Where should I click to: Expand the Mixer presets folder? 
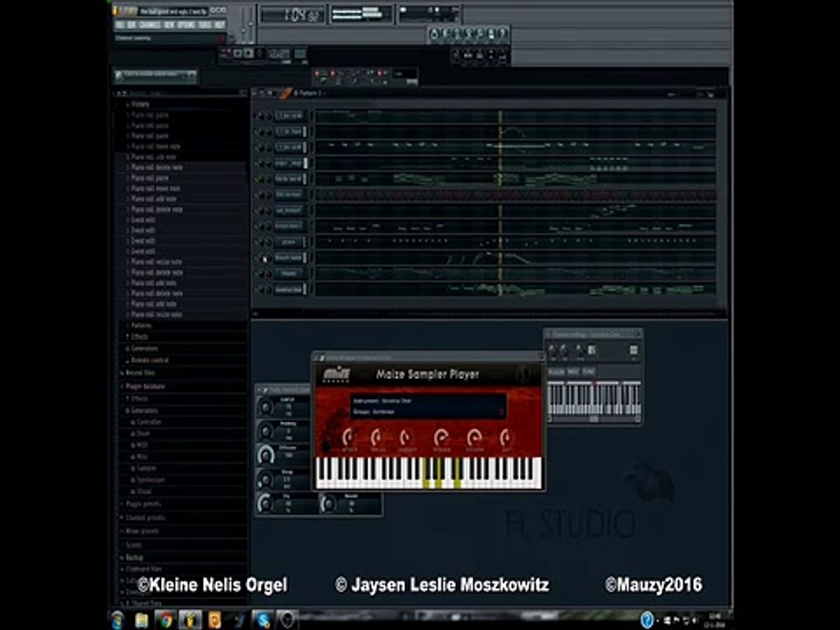click(x=140, y=531)
